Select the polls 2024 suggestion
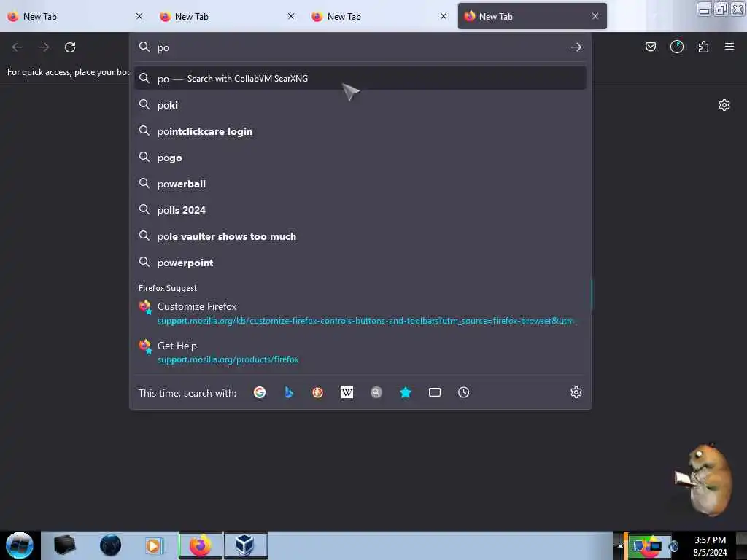Image resolution: width=747 pixels, height=560 pixels. point(360,210)
